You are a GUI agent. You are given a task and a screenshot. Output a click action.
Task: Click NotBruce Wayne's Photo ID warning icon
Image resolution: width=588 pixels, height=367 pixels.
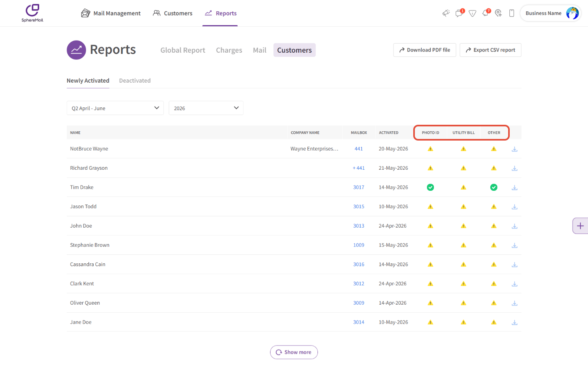(x=431, y=149)
